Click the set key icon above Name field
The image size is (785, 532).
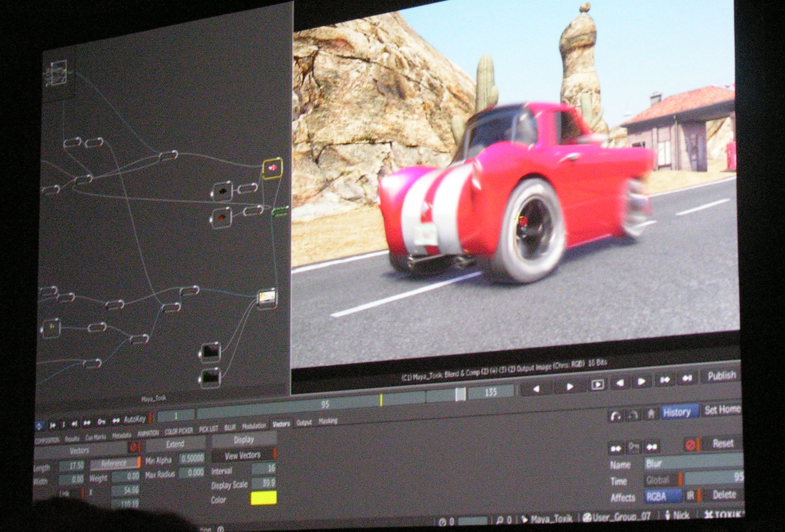click(634, 448)
